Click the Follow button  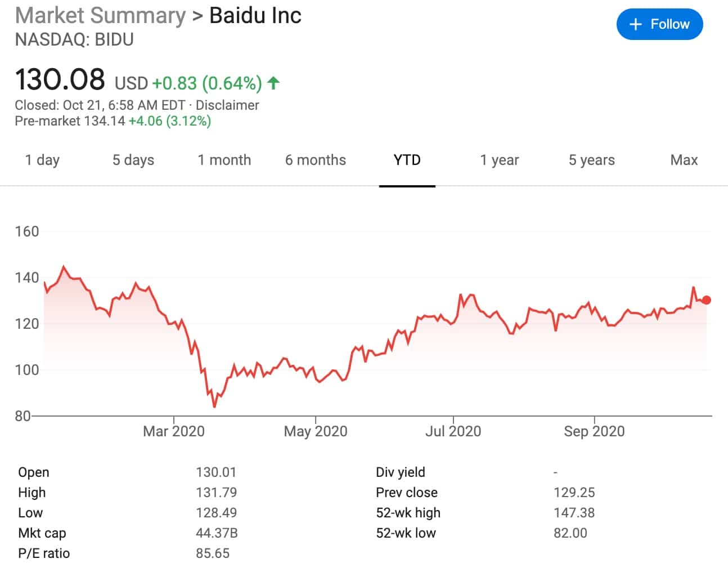[x=659, y=24]
